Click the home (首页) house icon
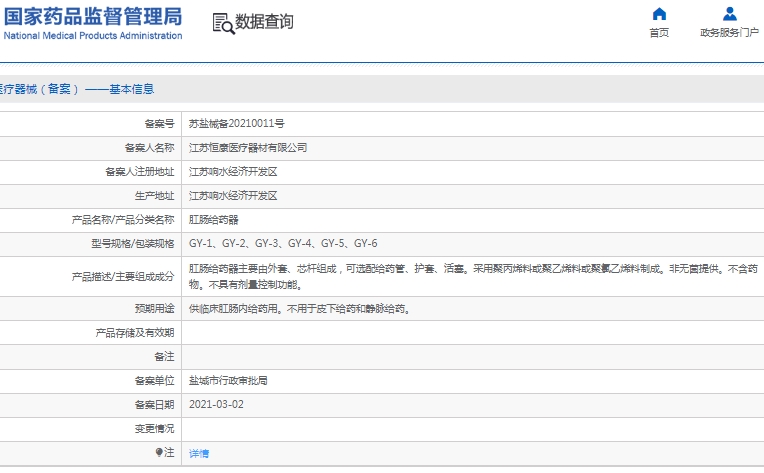 659,14
